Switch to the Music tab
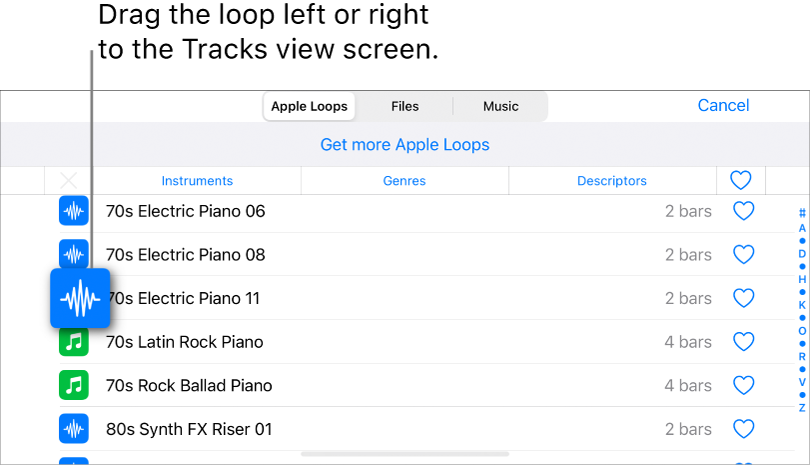The height and width of the screenshot is (466, 812). click(x=501, y=106)
